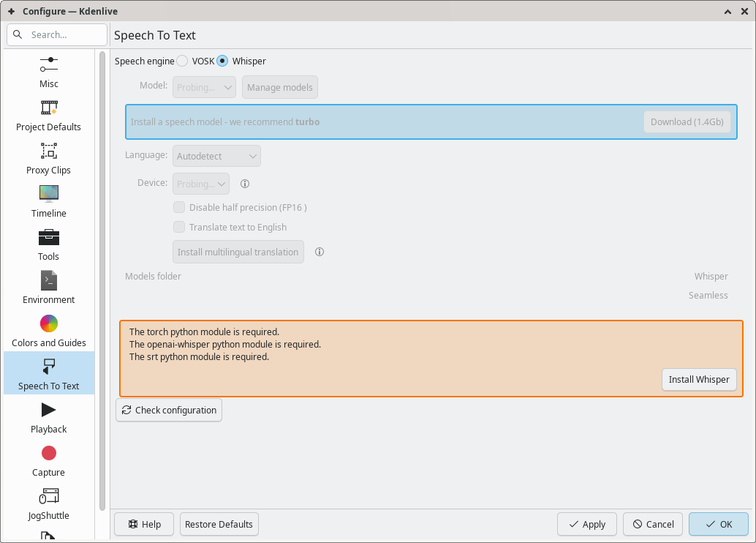The image size is (756, 543).
Task: Click Manage models button
Action: click(x=279, y=87)
